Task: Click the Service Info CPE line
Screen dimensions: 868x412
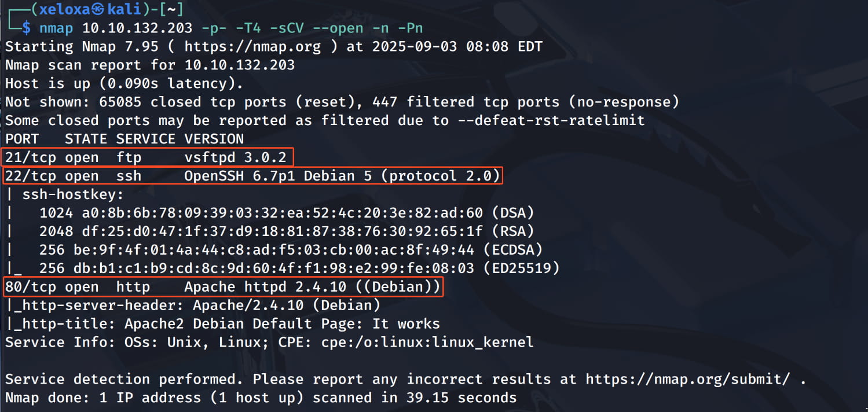Action: click(269, 342)
